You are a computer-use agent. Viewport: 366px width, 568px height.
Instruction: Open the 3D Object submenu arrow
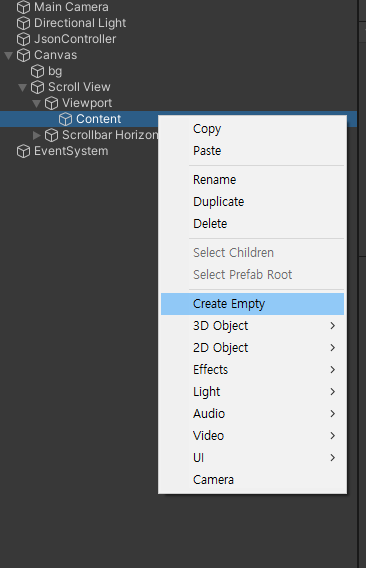333,326
